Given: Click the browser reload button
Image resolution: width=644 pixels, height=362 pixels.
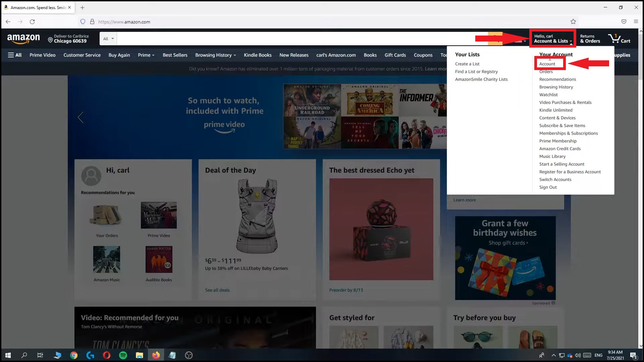Looking at the screenshot, I should click(32, 22).
